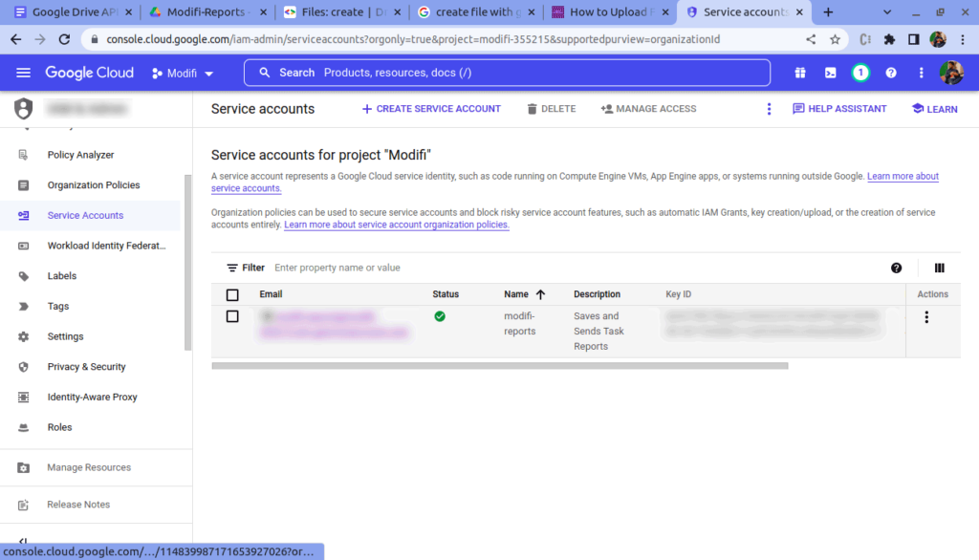Click Create Service Account button
Screen dimensions: 979x560
coord(431,109)
